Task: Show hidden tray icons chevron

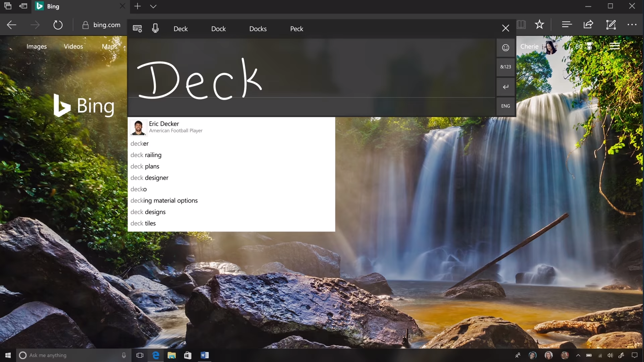Action: [578, 355]
